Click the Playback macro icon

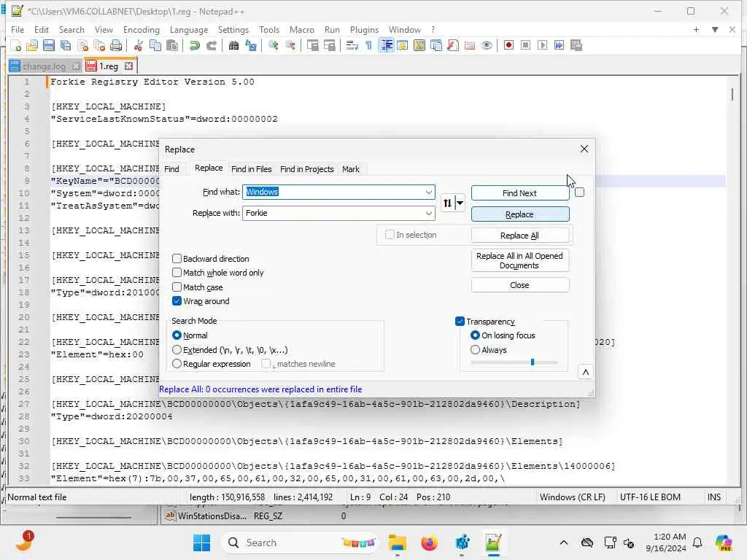point(542,46)
